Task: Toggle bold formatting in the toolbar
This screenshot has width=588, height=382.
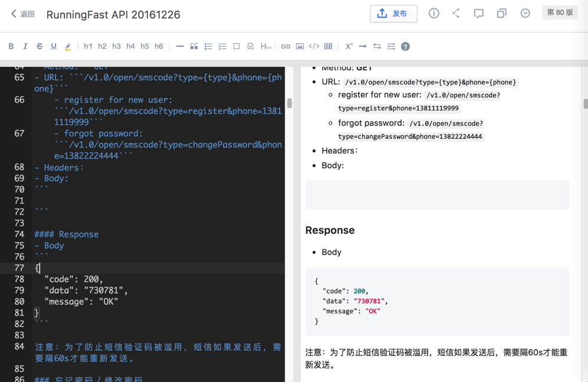Action: (x=11, y=46)
